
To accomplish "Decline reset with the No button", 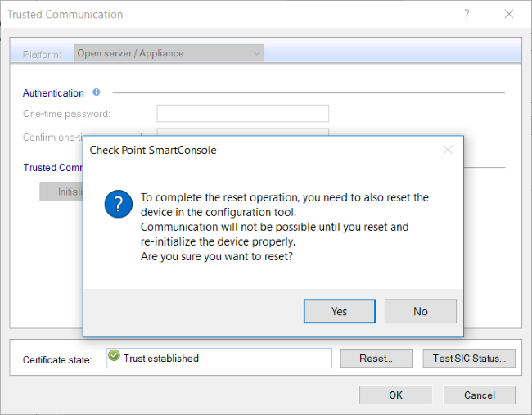I will [x=421, y=311].
